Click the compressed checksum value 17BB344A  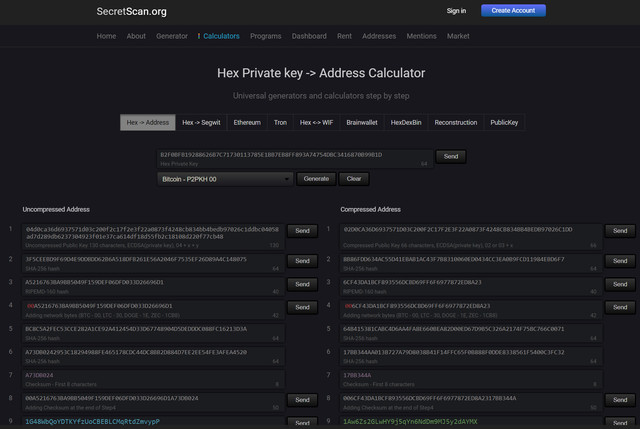357,375
